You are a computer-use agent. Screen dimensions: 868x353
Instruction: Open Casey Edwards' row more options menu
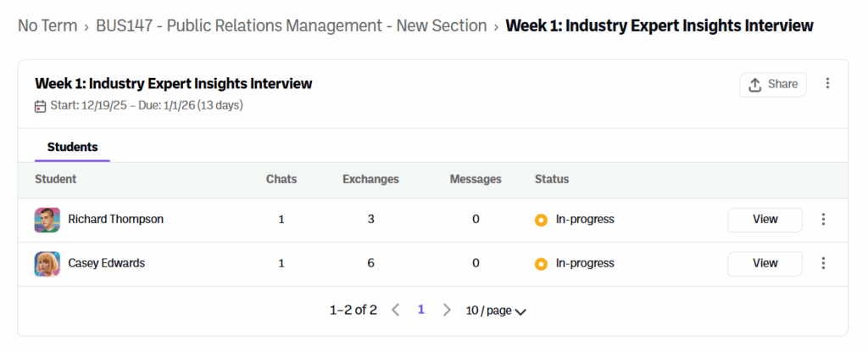point(822,263)
